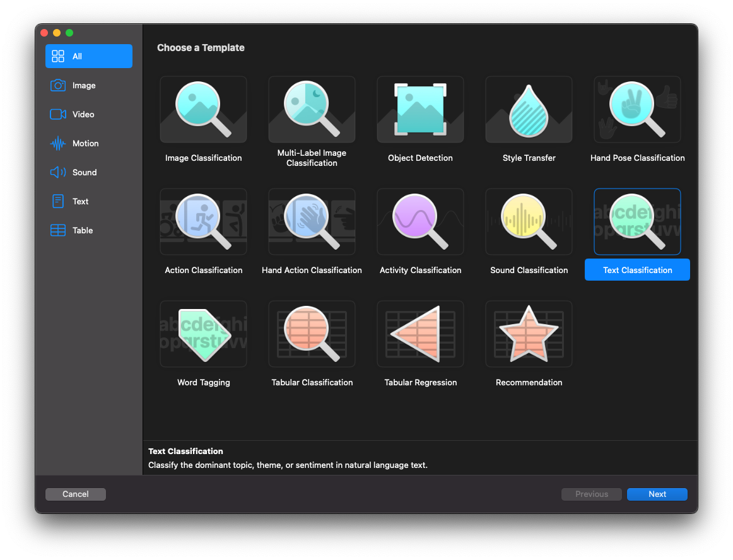Choose the Multi-Label Image Classification template
The width and height of the screenshot is (733, 560).
[x=312, y=110]
